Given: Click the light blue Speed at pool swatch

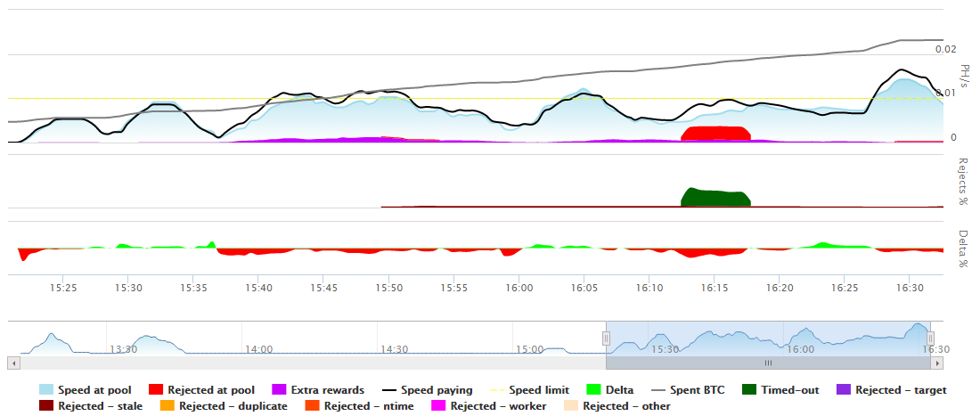Looking at the screenshot, I should pyautogui.click(x=45, y=390).
